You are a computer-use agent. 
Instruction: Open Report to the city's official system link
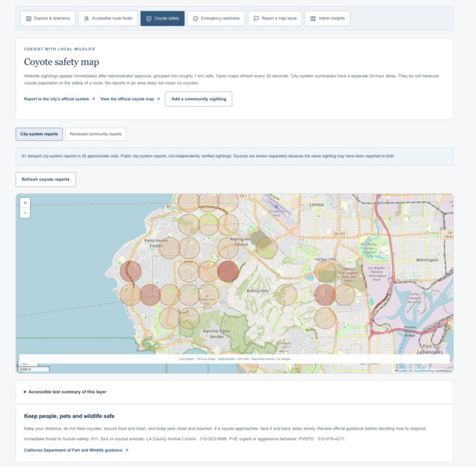tap(59, 99)
